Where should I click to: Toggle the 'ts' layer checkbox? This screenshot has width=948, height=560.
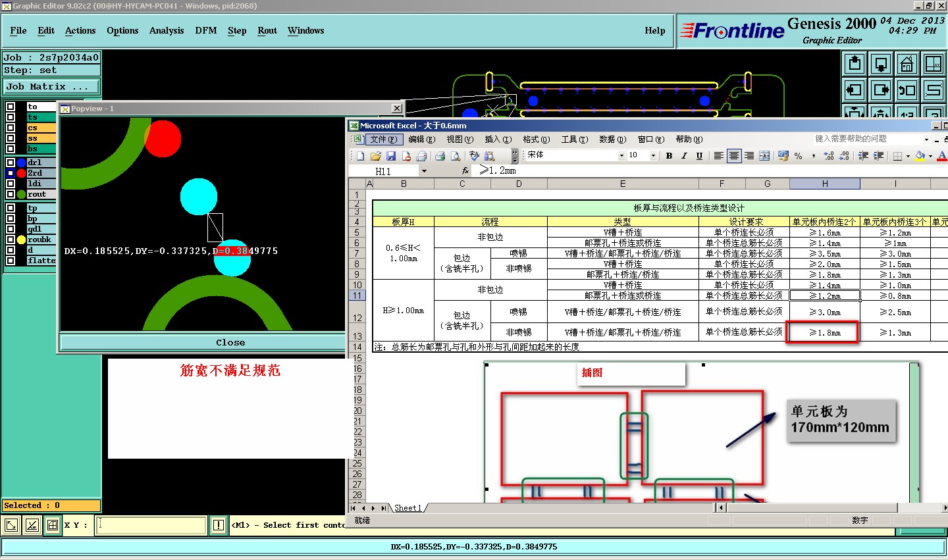point(11,117)
